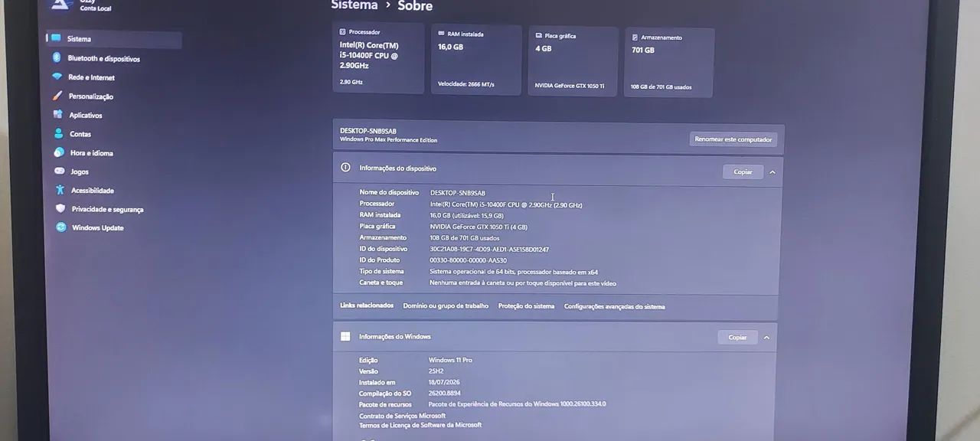
Task: Select the Edição Windows 11 Pro value
Action: click(x=450, y=360)
